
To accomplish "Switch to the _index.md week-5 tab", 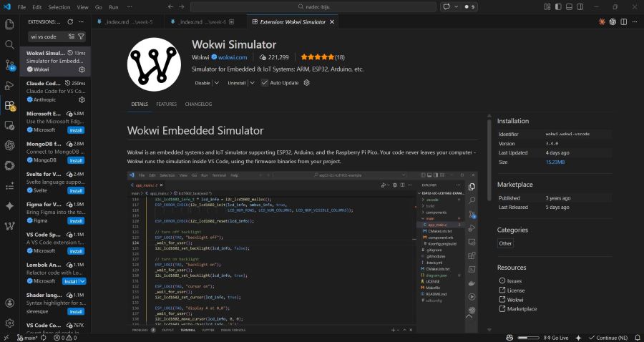I will coord(128,21).
